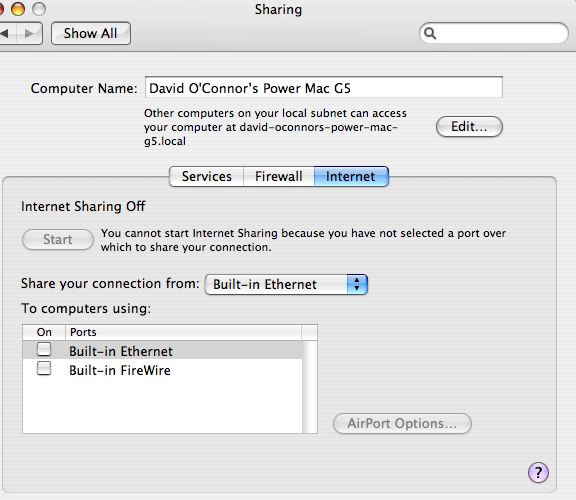Select the Internet tab

pos(351,176)
